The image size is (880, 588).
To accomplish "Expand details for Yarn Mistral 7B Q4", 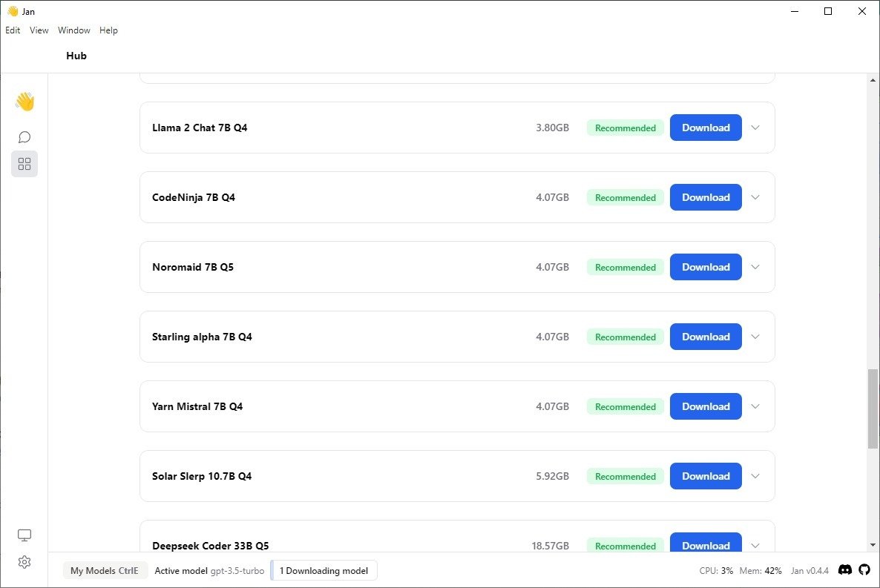I will 755,407.
